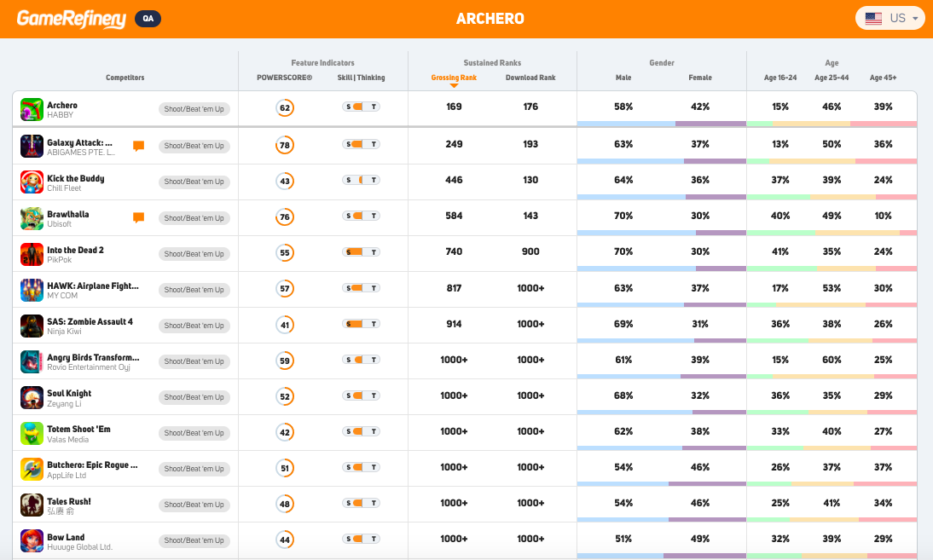Viewport: 933px width, 560px height.
Task: Sort by Age 45+ column header
Action: (883, 78)
